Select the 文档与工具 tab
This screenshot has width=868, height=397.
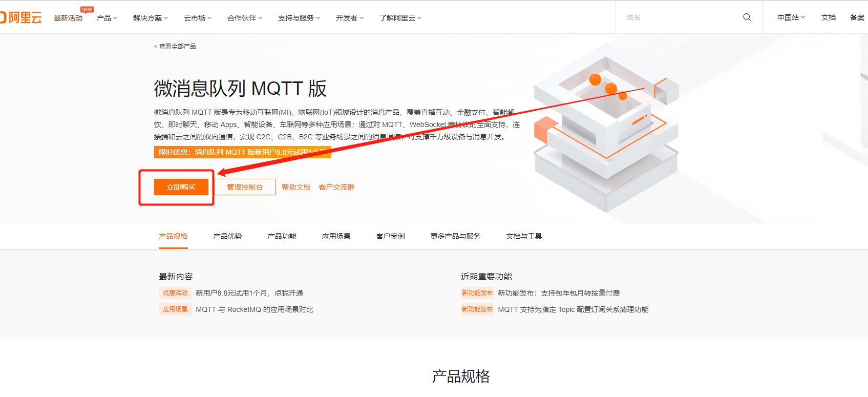click(x=524, y=236)
